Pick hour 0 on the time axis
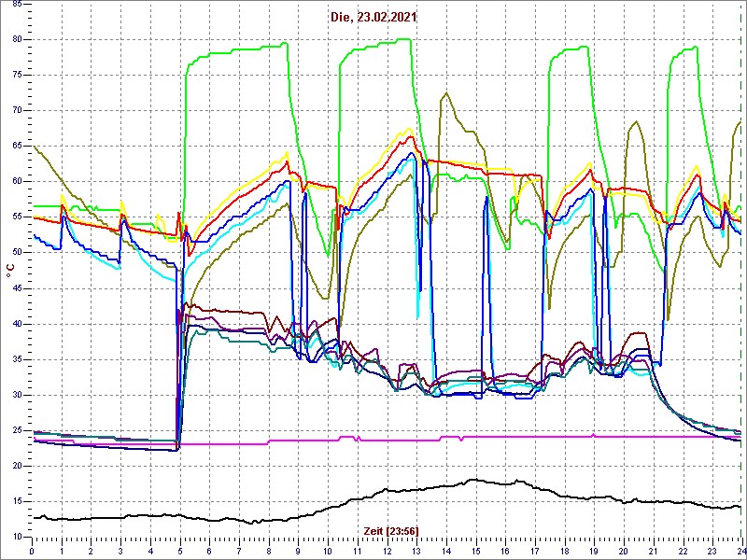The image size is (747, 560). click(32, 551)
